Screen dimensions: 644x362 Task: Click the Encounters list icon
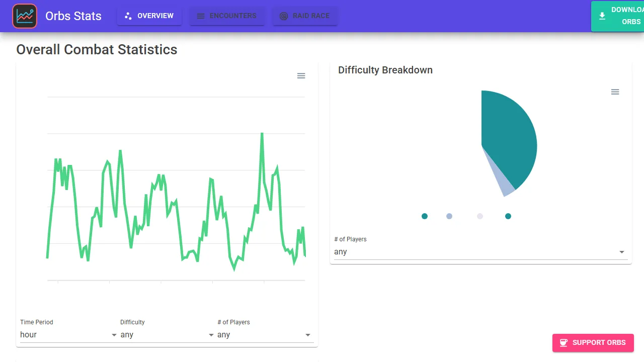[x=200, y=16]
